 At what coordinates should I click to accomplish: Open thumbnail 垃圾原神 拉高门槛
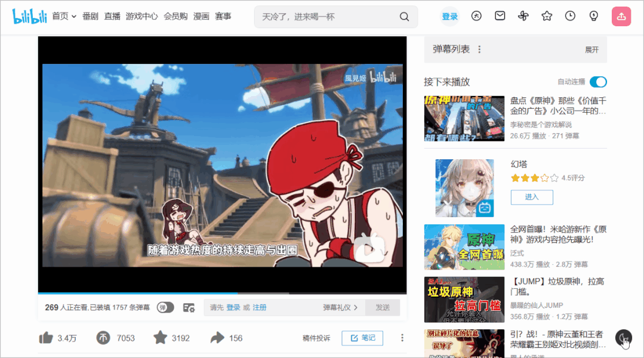464,300
